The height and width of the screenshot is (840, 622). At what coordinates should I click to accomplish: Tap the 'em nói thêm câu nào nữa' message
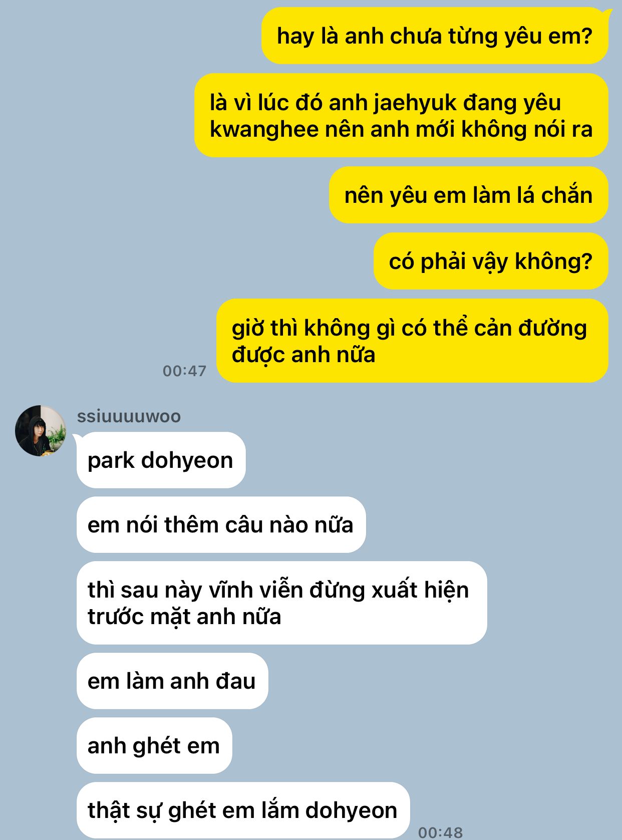(x=221, y=524)
